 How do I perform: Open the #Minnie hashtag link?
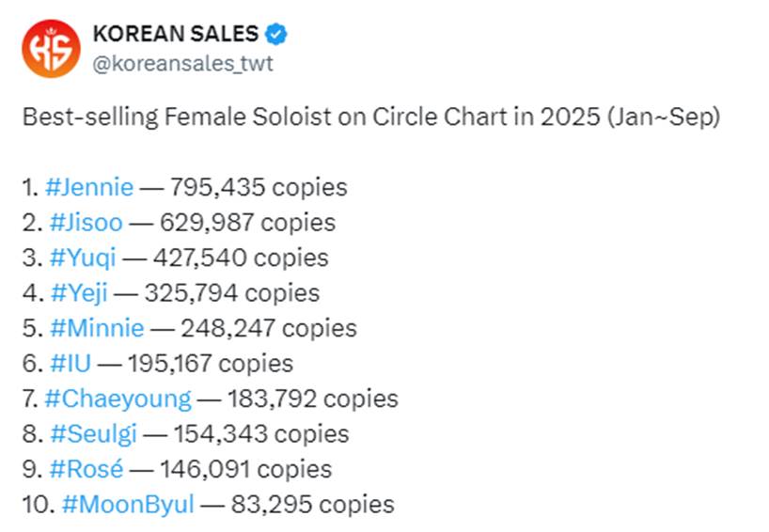tap(95, 328)
